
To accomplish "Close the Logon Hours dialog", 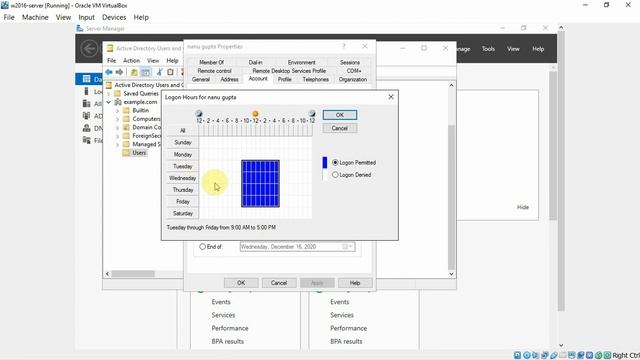I will [x=391, y=97].
